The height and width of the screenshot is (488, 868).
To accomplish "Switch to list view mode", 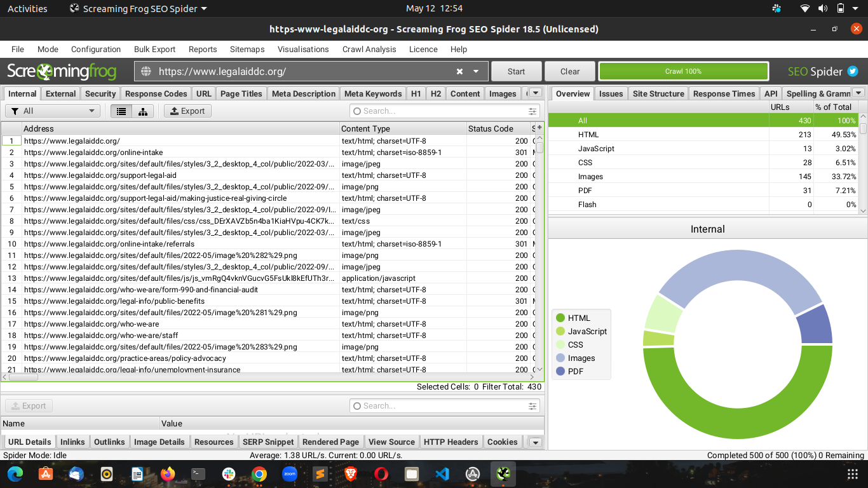I will [121, 111].
